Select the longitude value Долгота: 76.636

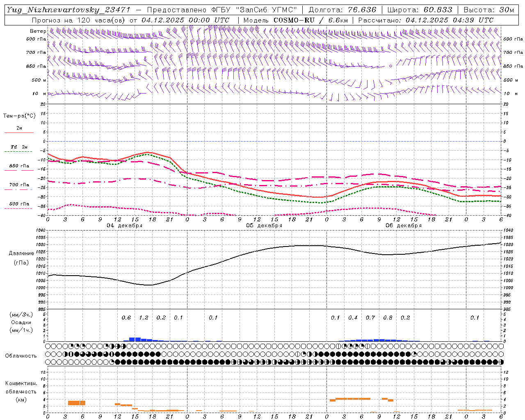[342, 10]
